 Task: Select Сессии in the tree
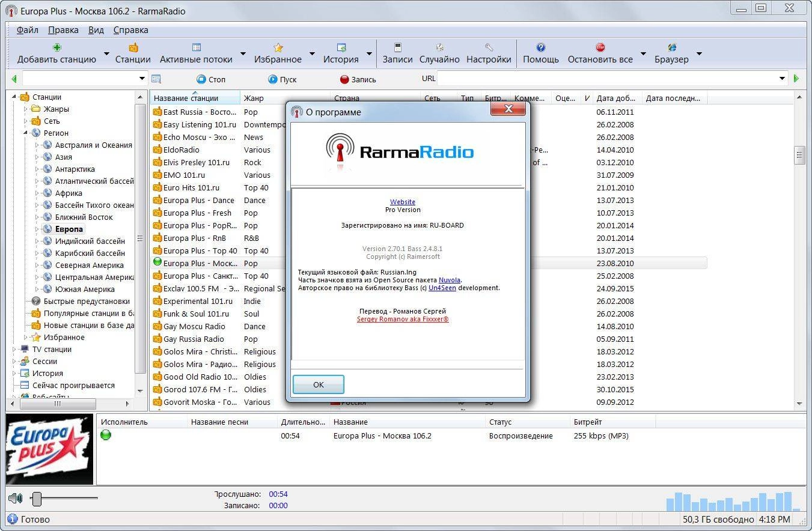pos(45,361)
